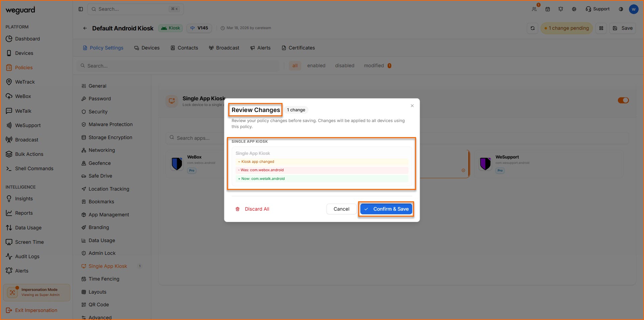Open the V145 version dropdown
Image resolution: width=644 pixels, height=320 pixels.
[199, 28]
